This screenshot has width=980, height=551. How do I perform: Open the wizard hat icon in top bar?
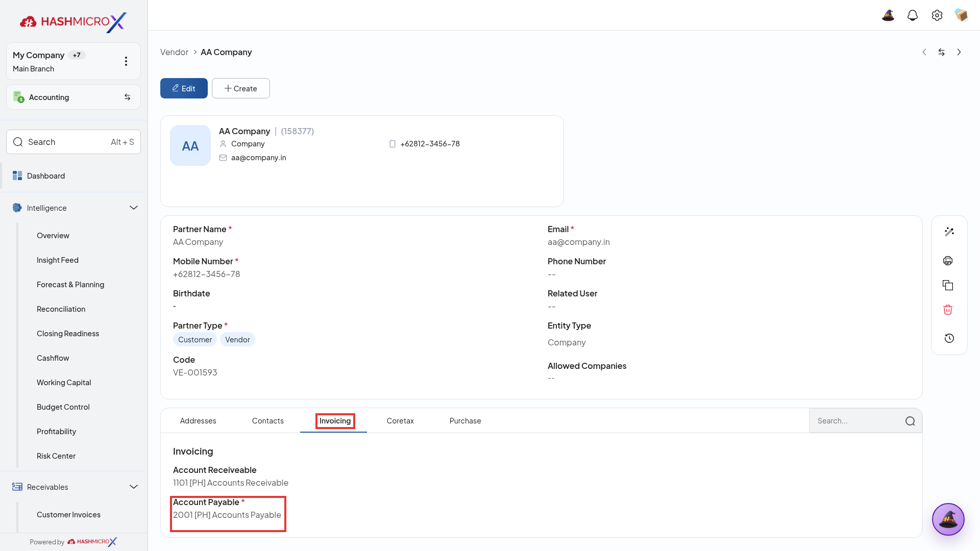888,15
